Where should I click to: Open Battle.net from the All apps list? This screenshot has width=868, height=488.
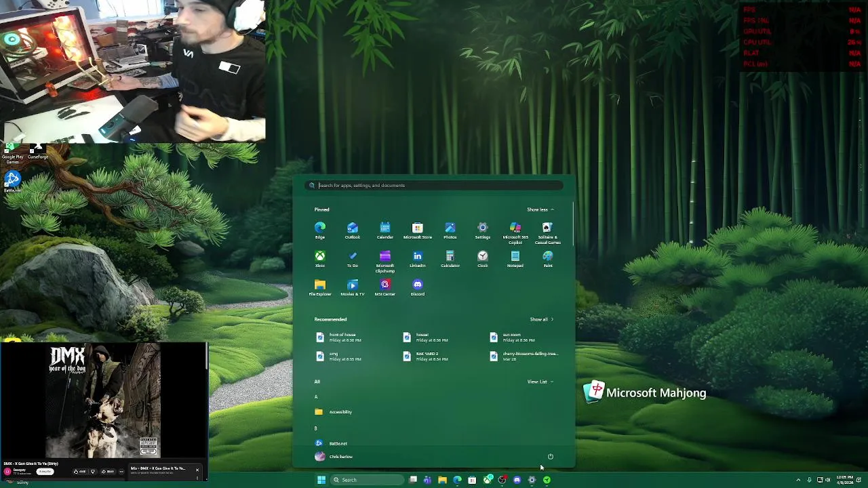click(332, 443)
